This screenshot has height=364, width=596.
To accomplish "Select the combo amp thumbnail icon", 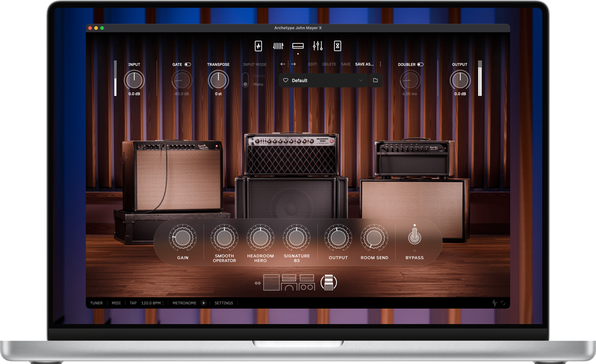I will pyautogui.click(x=271, y=282).
